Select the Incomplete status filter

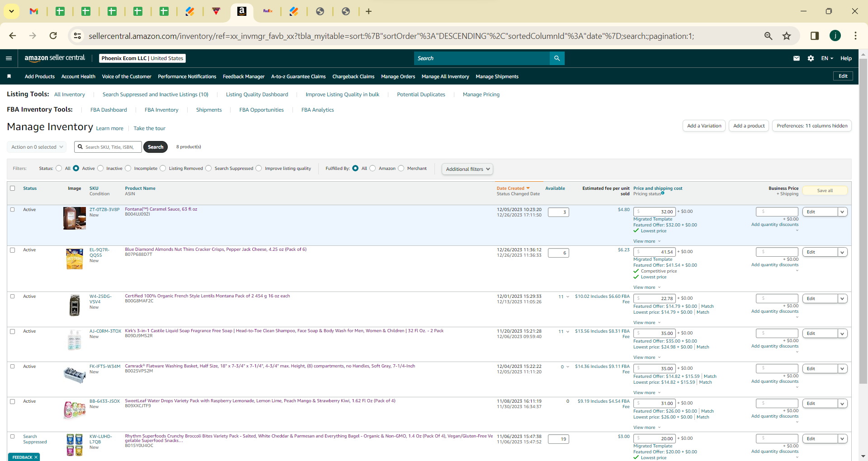128,168
